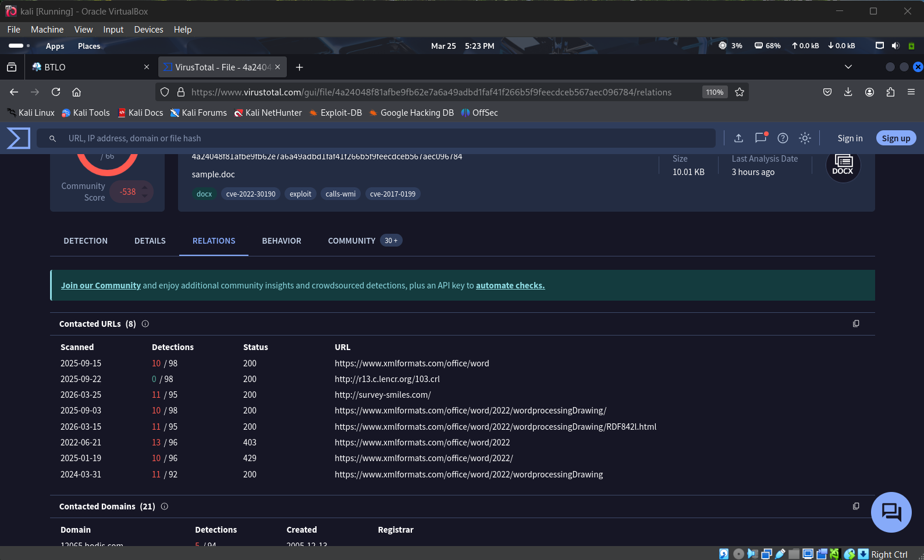
Task: Click the Kali clock showing 5:23 PM
Action: pos(479,46)
